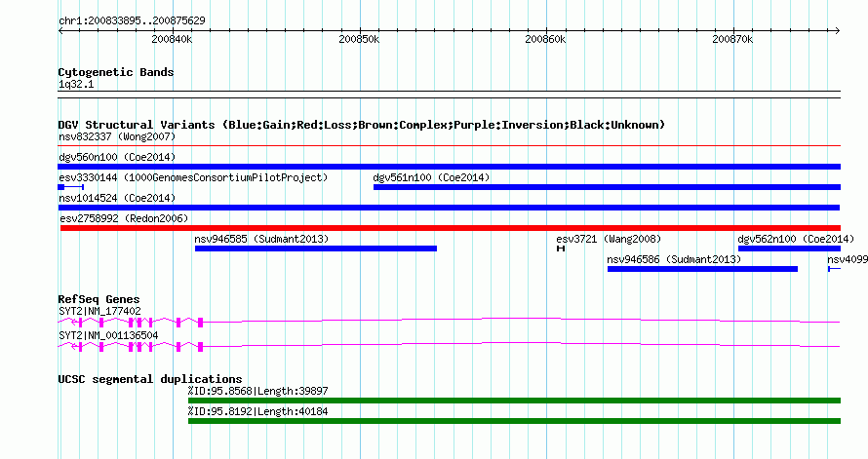Select the dgv561n100 (Coe2014) label
Viewport: 868px width, 459px height.
coord(431,177)
